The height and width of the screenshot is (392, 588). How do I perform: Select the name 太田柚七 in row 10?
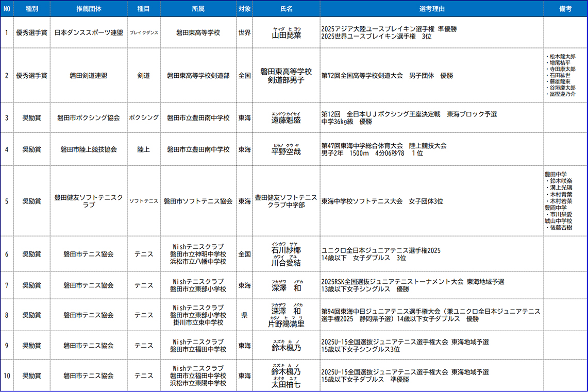[286, 384]
